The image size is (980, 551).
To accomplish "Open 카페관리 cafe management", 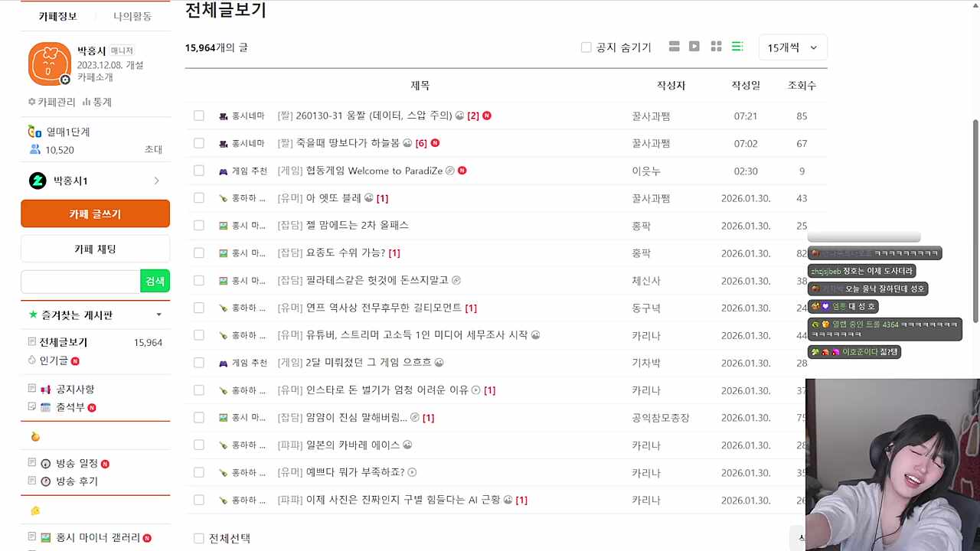I will tap(52, 102).
